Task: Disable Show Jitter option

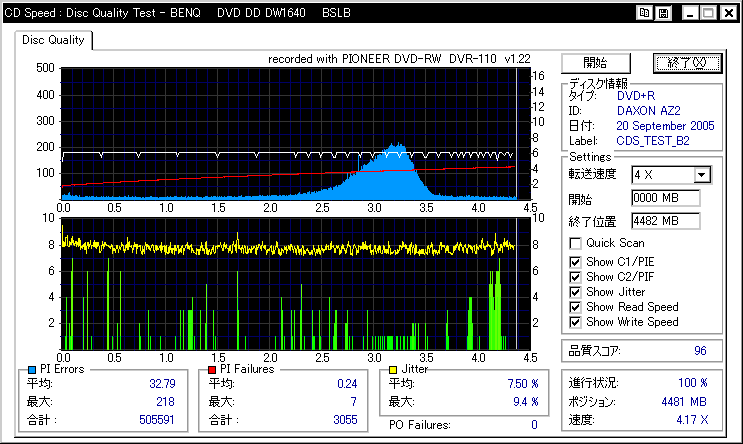Action: coord(575,291)
